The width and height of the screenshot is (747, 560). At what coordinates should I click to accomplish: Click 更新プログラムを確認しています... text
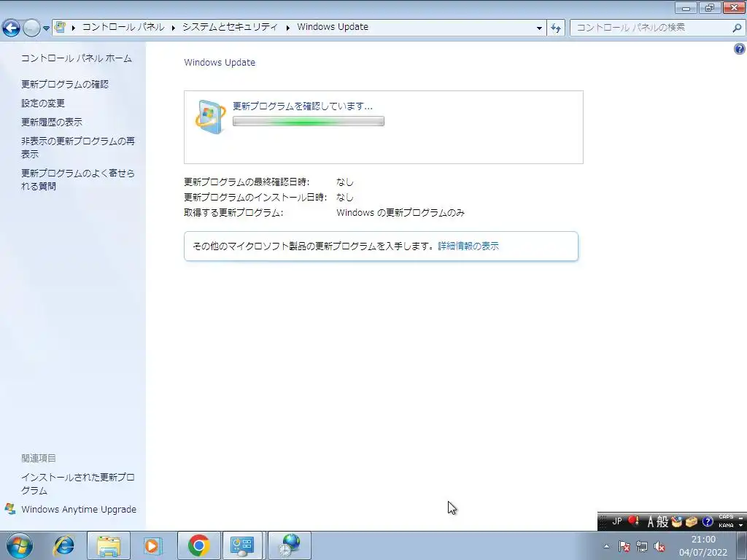303,106
